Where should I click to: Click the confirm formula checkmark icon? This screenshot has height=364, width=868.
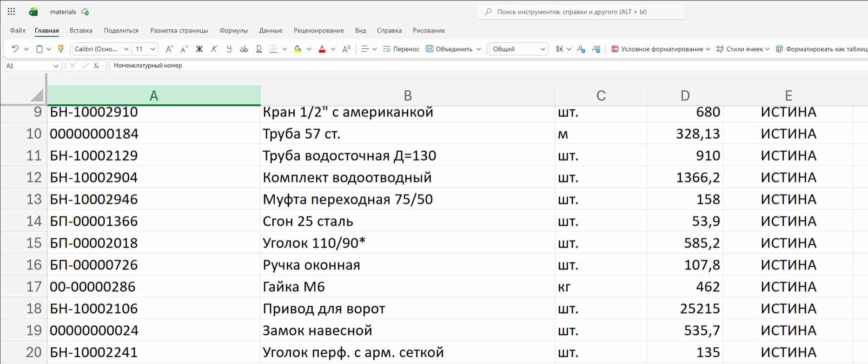click(x=85, y=66)
